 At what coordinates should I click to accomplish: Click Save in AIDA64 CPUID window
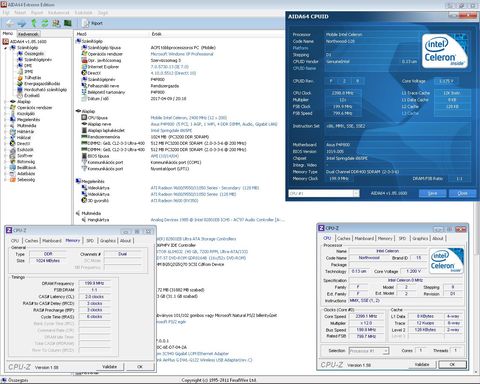[x=432, y=193]
